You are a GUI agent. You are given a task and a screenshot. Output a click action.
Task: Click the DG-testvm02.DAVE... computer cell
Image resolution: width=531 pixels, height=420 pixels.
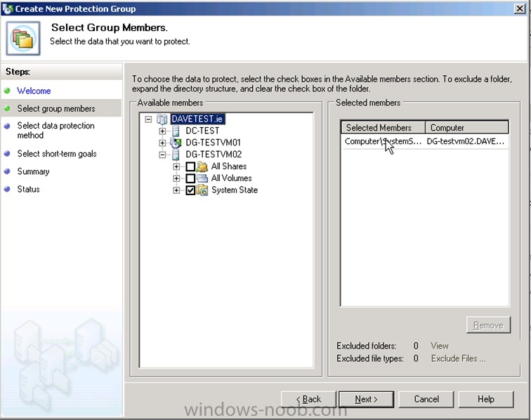tap(465, 142)
